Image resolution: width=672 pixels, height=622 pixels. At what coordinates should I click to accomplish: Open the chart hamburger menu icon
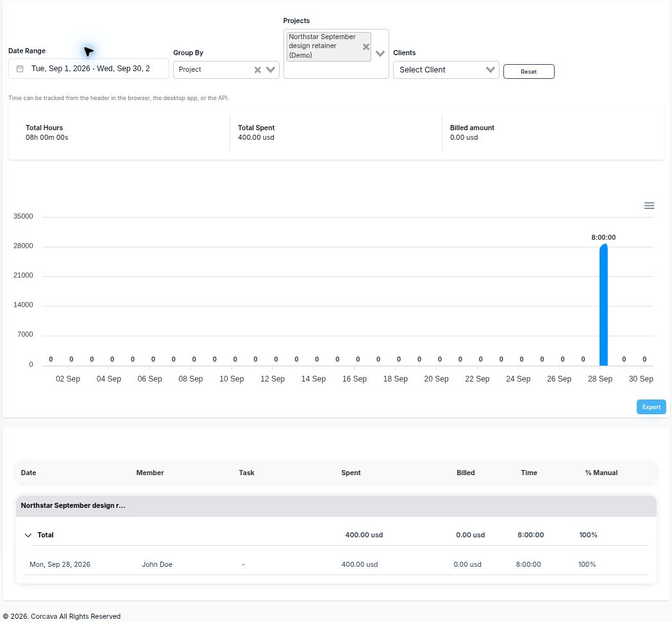click(x=650, y=206)
